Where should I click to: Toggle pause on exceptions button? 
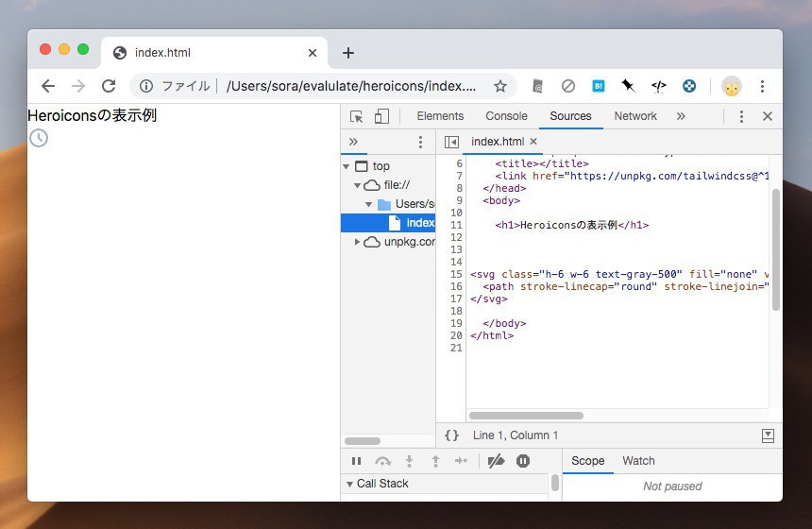coord(523,461)
